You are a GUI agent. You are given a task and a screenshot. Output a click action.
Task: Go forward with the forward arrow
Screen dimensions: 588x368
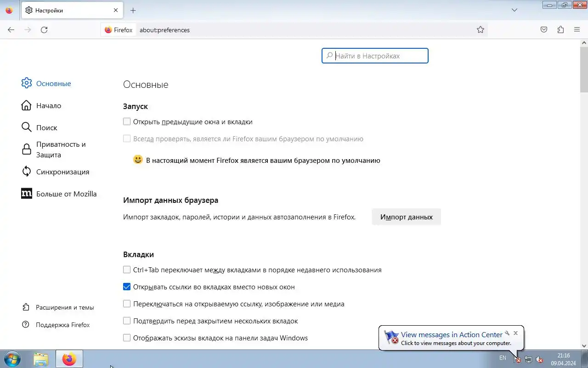28,30
